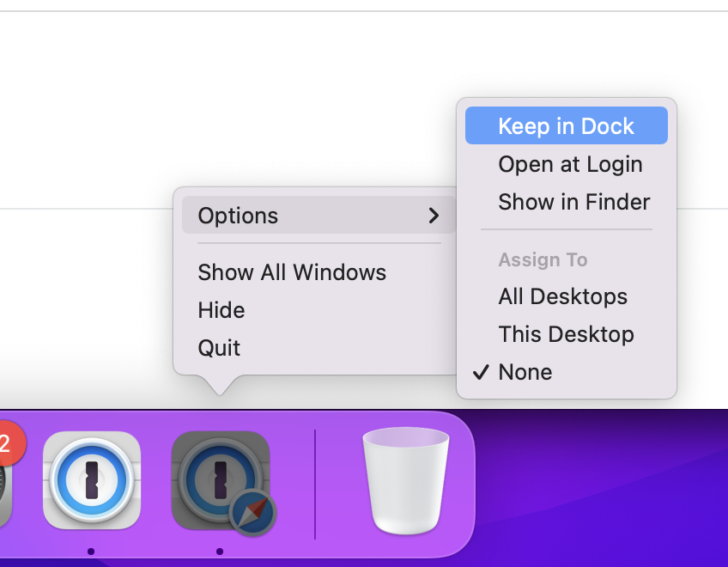The width and height of the screenshot is (728, 567).
Task: Click the chevron arrow beside Options
Action: (x=434, y=216)
